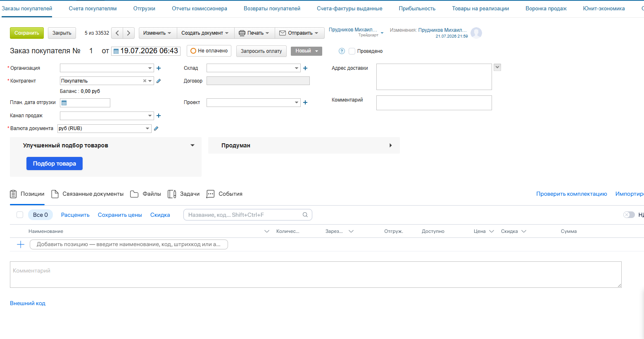
Task: Add new Склад with plus icon
Action: point(305,68)
